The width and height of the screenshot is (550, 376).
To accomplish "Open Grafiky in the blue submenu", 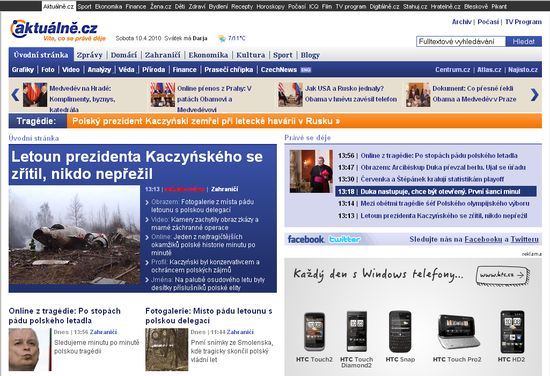I will click(x=23, y=69).
